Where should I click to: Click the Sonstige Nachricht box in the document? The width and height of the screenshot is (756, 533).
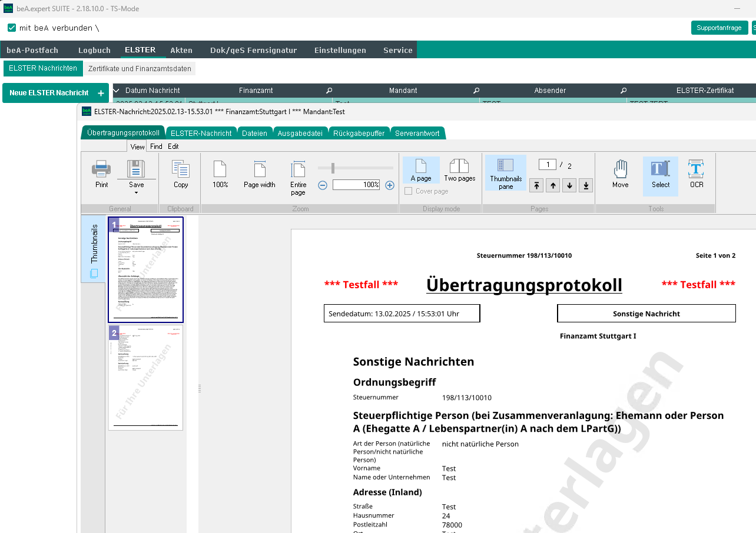coord(646,314)
